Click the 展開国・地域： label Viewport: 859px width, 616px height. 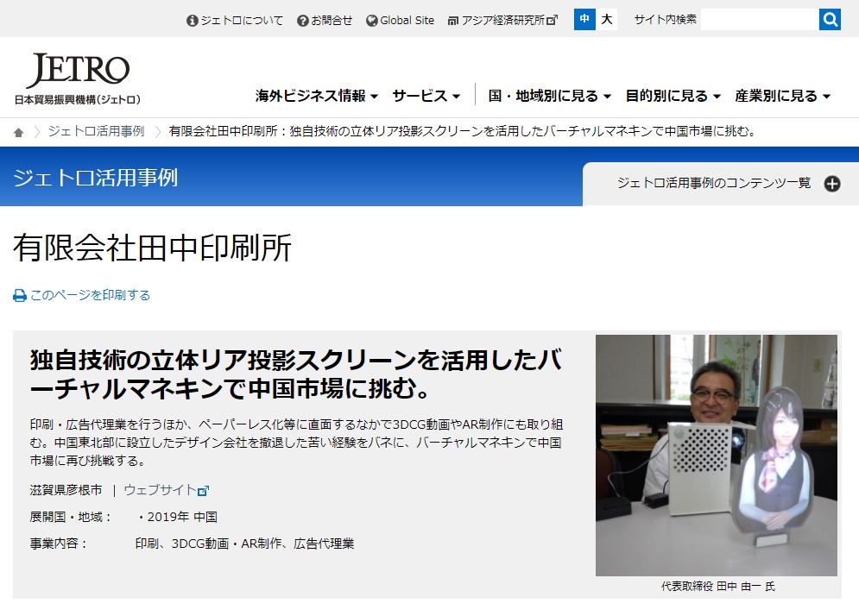(x=71, y=517)
